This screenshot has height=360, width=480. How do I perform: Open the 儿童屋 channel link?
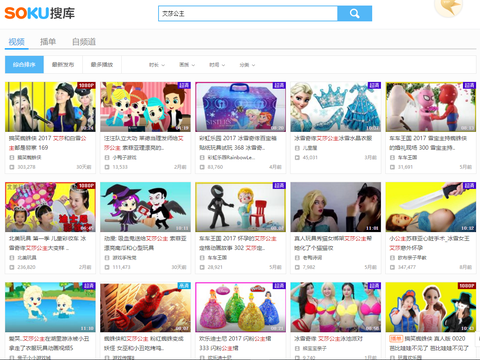tap(310, 148)
